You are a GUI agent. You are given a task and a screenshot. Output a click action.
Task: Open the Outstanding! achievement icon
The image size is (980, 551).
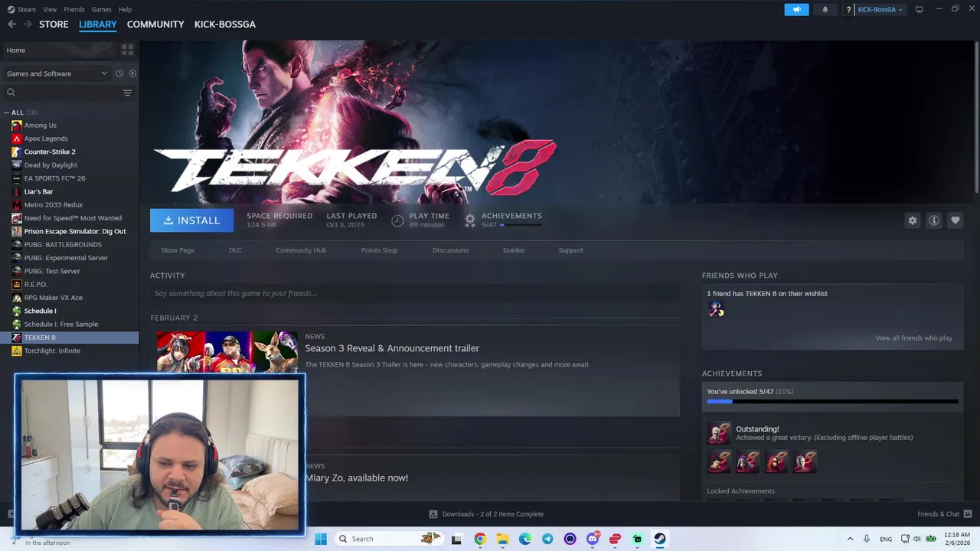[719, 433]
